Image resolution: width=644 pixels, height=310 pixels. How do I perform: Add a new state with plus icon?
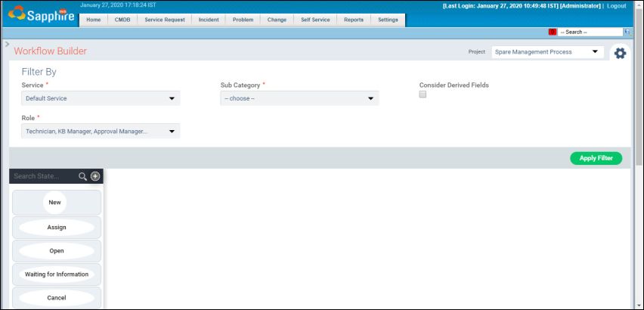[x=95, y=176]
